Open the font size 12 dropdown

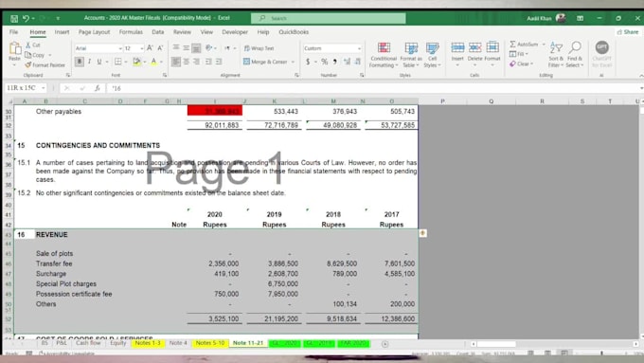click(142, 48)
